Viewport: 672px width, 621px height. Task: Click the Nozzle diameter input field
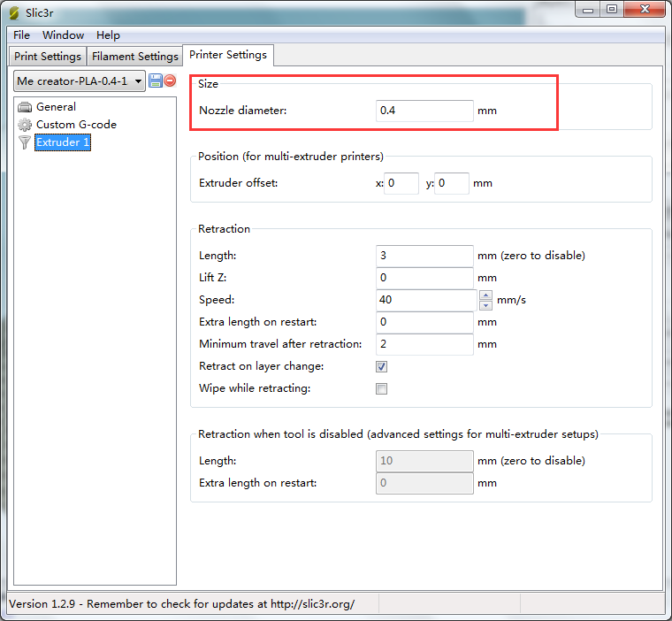click(424, 111)
